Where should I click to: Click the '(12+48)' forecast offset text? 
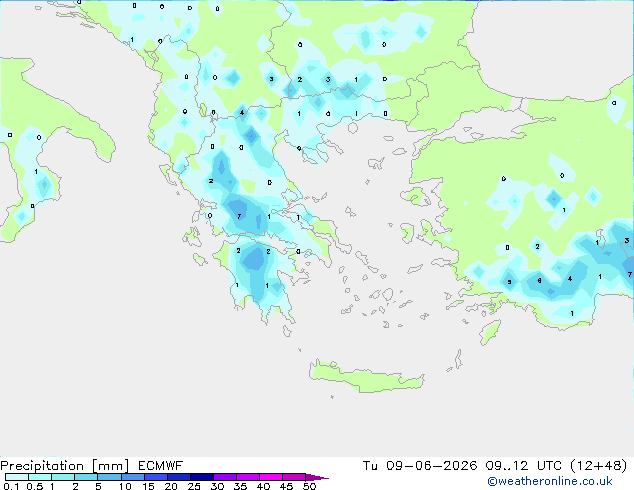click(598, 466)
